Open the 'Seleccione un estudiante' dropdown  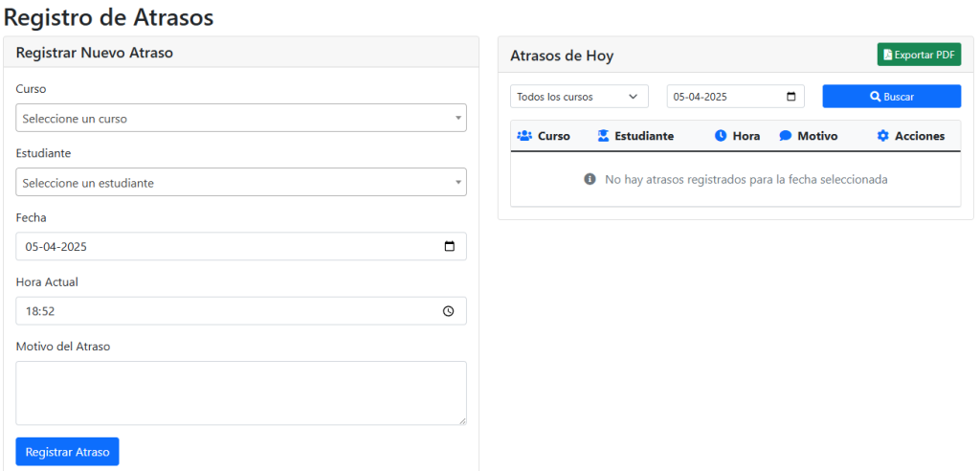tap(241, 182)
